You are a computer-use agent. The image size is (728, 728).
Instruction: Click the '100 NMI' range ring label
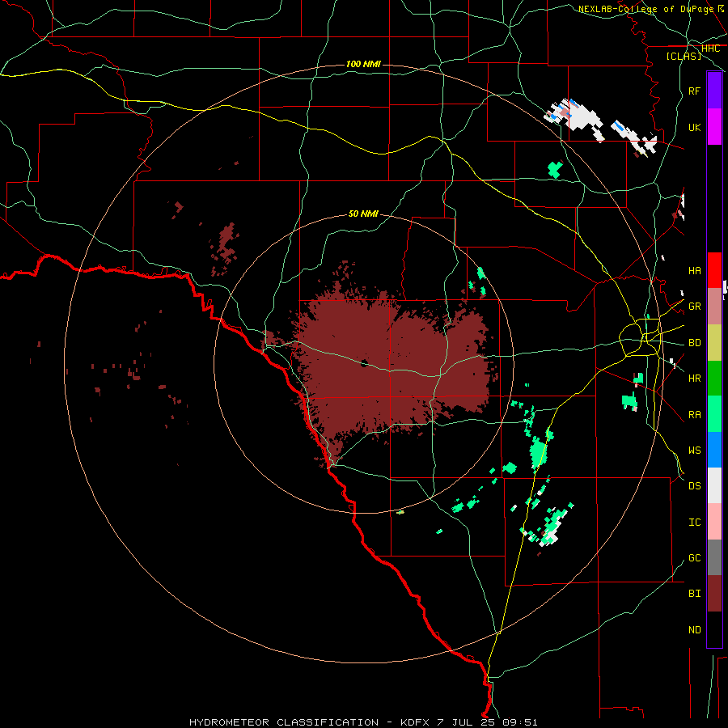(x=363, y=64)
